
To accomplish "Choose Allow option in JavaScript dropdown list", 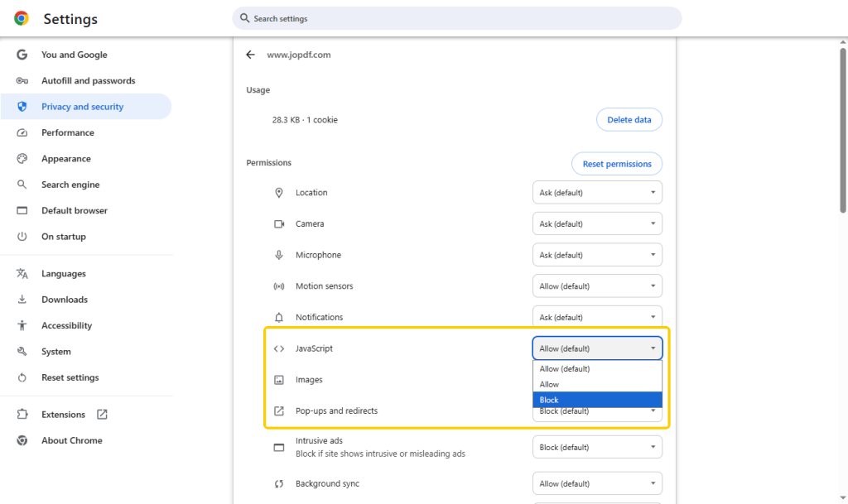I will coord(596,384).
